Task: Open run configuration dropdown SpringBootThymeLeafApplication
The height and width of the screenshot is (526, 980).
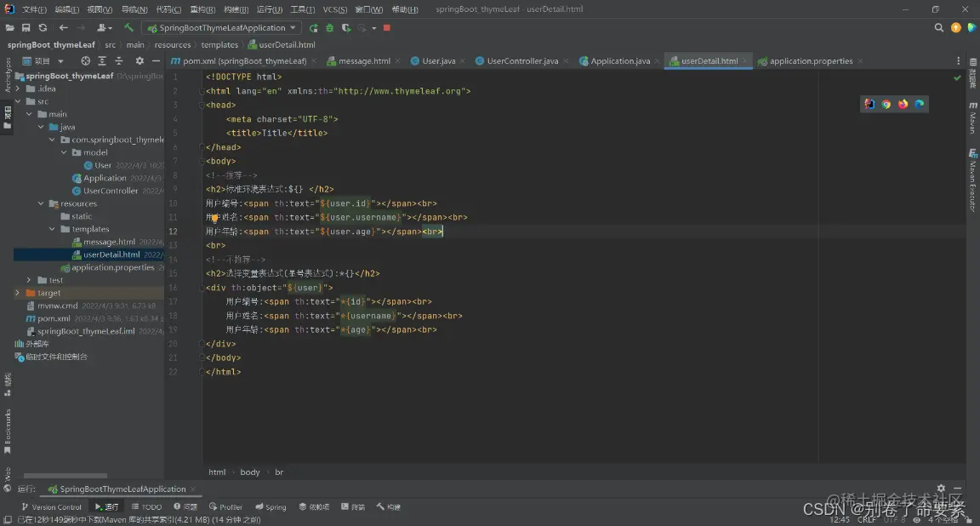Action: (x=222, y=27)
